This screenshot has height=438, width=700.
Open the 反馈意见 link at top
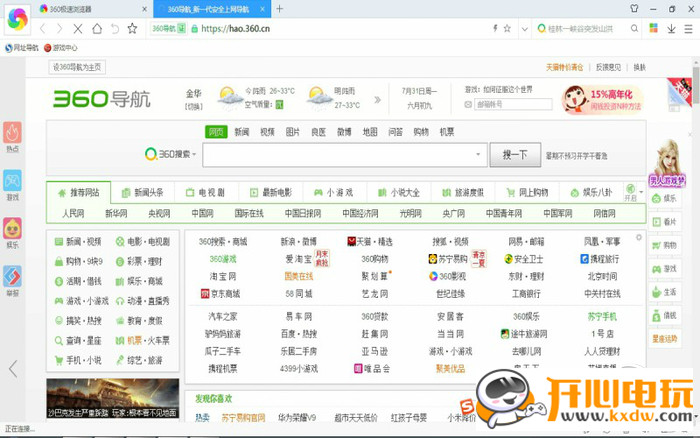[608, 67]
